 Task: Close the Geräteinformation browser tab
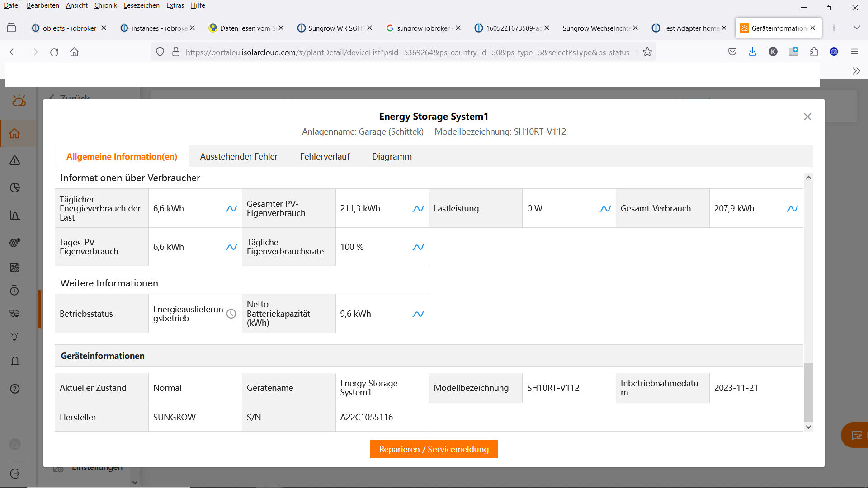click(813, 28)
